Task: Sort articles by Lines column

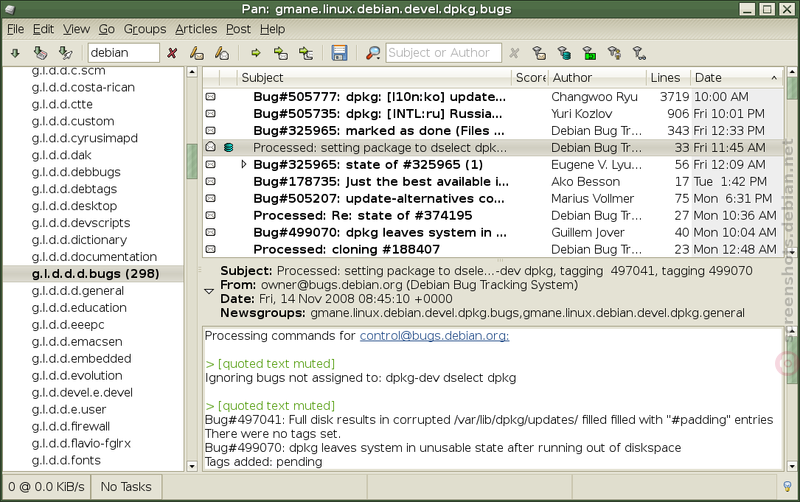Action: 668,78
